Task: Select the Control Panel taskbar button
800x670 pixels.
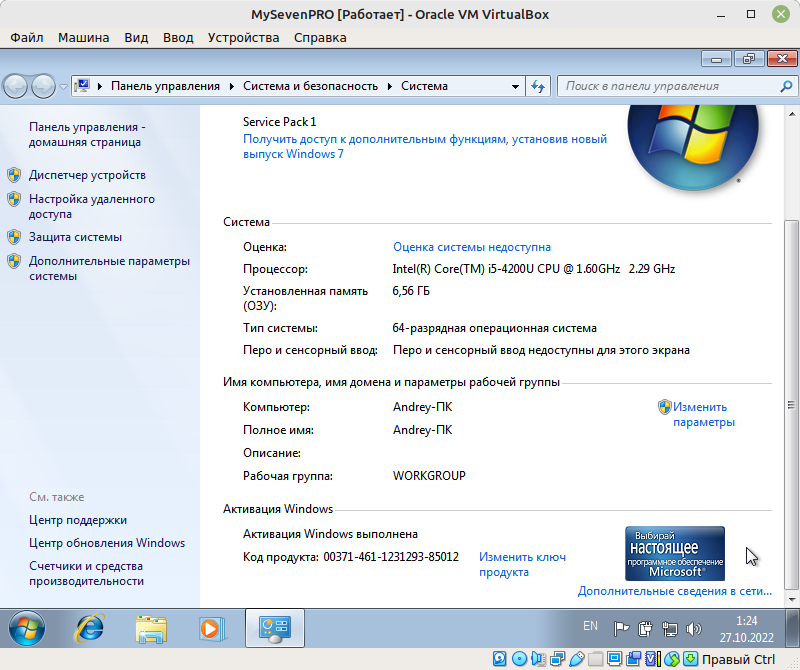Action: (x=274, y=628)
